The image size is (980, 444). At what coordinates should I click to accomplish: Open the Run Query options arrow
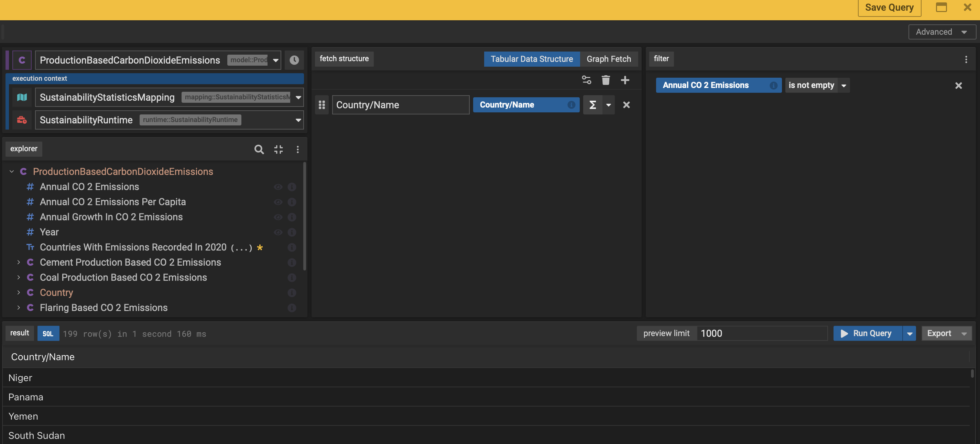(x=909, y=333)
